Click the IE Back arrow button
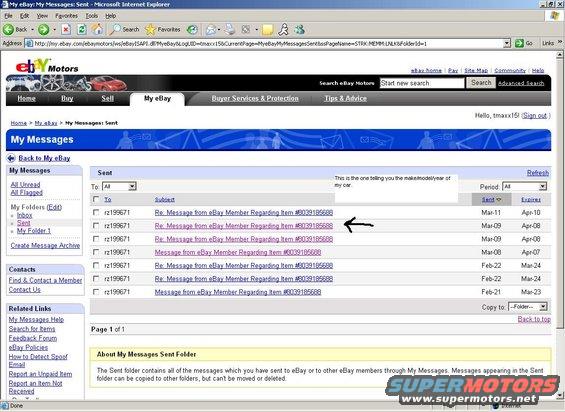The image size is (565, 412). coord(9,30)
